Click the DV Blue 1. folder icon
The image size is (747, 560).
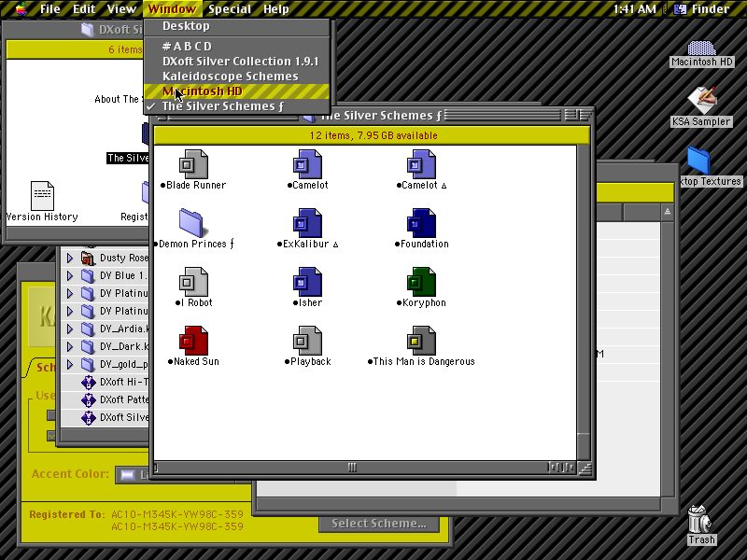[x=88, y=275]
